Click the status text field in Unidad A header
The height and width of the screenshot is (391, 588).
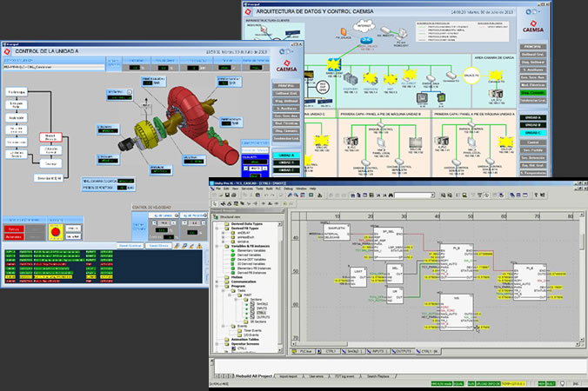[54, 67]
